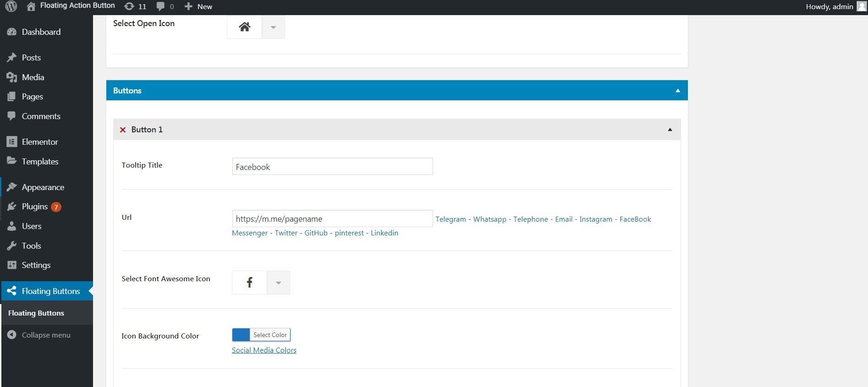Click the Tooltip Title input field
Screen dimensions: 868x387
click(332, 166)
